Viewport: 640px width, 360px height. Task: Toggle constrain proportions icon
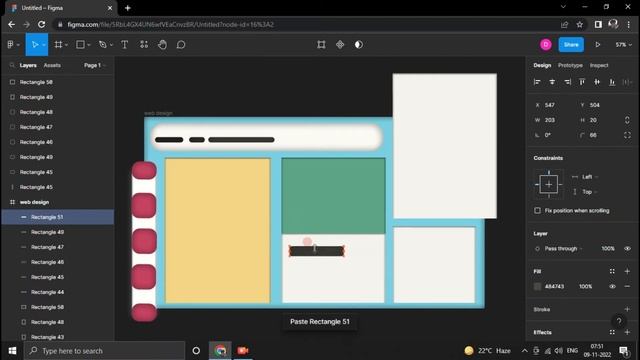point(627,120)
